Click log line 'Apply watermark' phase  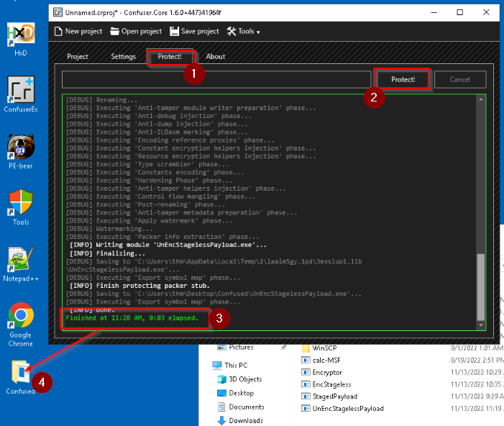149,221
